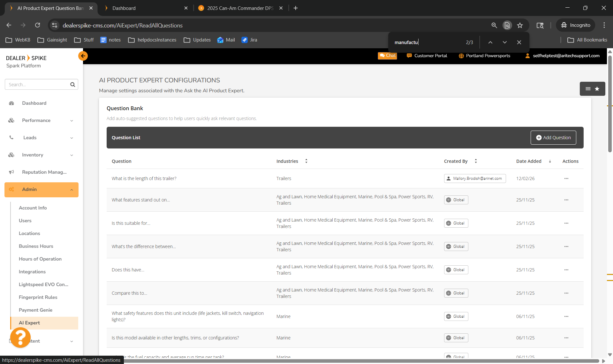Click the sidebar search magnifier icon

click(72, 85)
